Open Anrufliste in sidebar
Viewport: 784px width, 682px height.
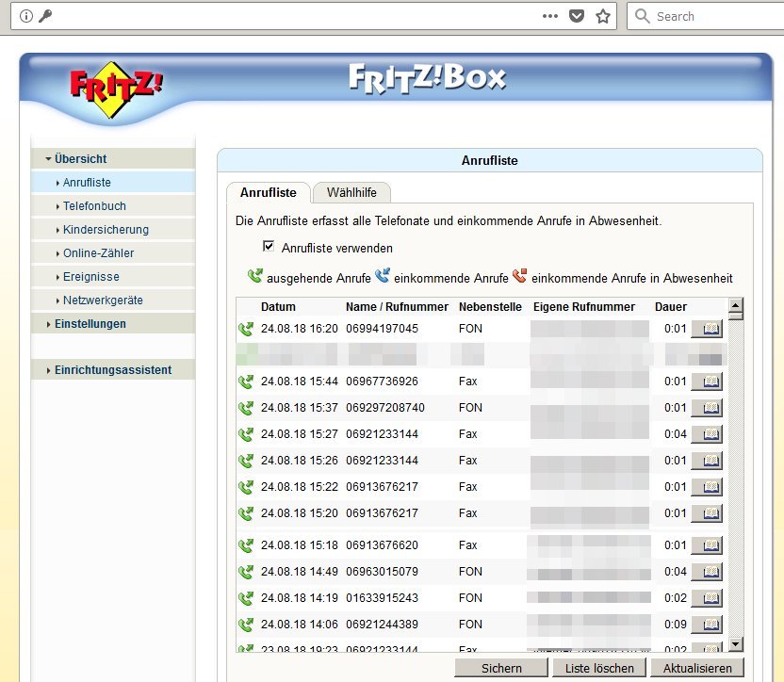click(113, 183)
